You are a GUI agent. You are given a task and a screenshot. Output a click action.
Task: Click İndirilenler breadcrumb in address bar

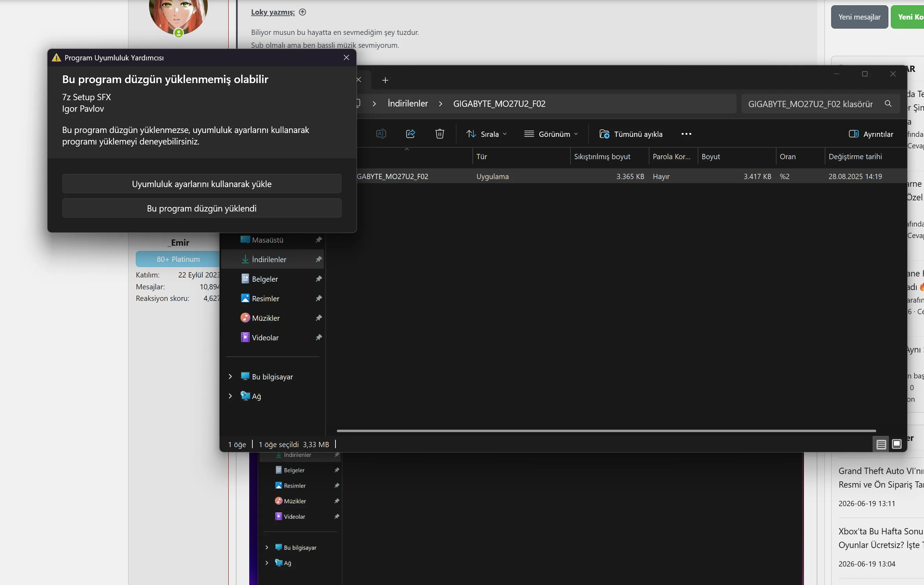pos(407,104)
